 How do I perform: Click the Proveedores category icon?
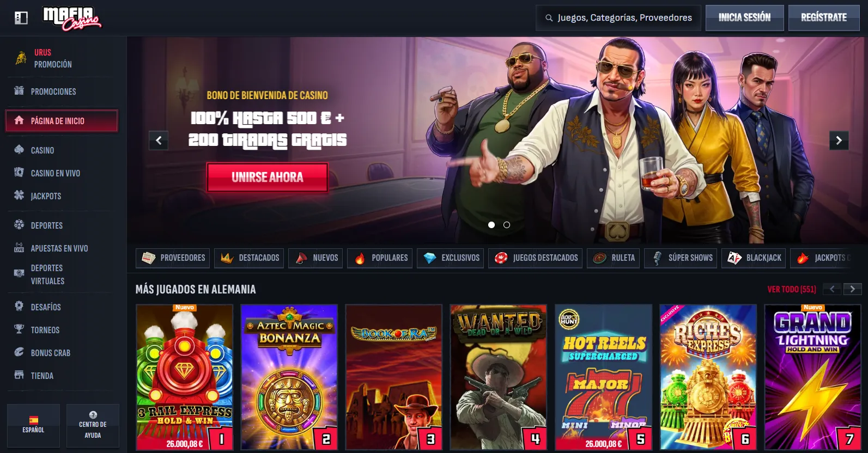(148, 258)
